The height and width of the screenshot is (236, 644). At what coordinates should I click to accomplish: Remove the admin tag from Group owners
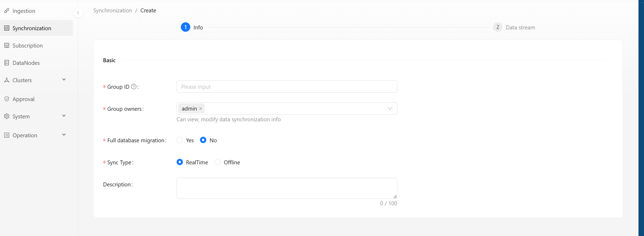tap(201, 109)
